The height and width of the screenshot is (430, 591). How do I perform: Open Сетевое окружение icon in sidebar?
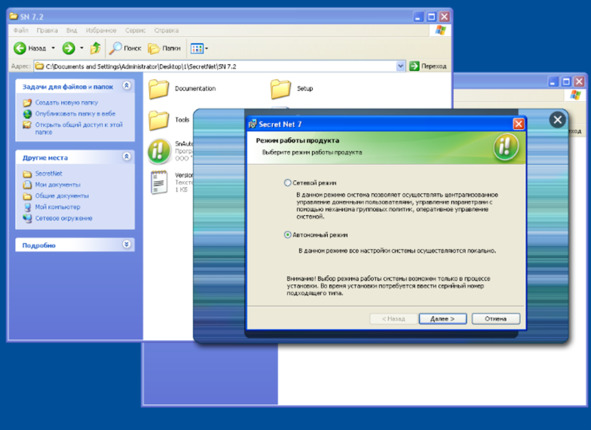click(27, 218)
